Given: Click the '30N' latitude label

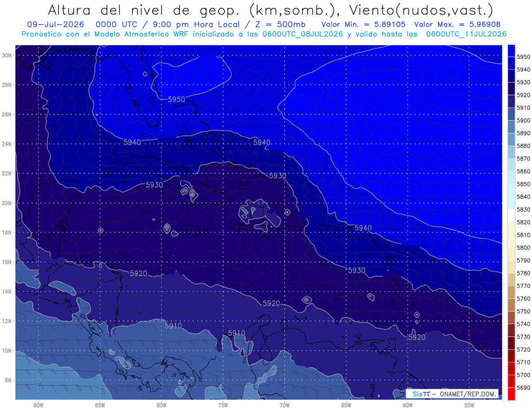Looking at the screenshot, I should point(7,55).
